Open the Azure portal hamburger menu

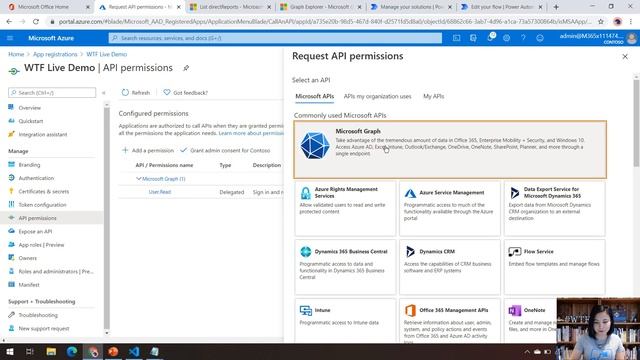point(10,38)
